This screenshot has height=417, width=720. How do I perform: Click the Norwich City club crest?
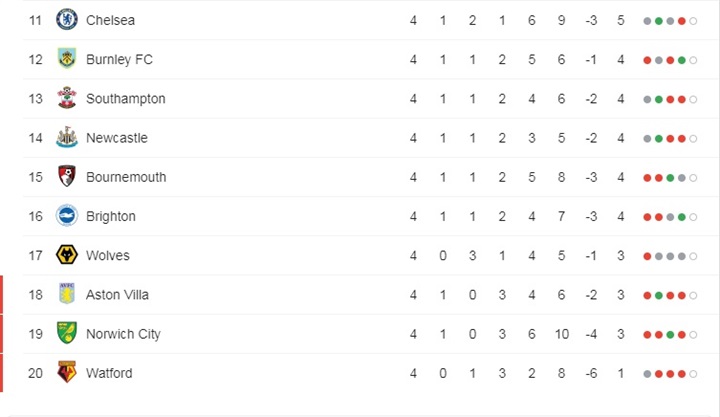click(x=67, y=333)
